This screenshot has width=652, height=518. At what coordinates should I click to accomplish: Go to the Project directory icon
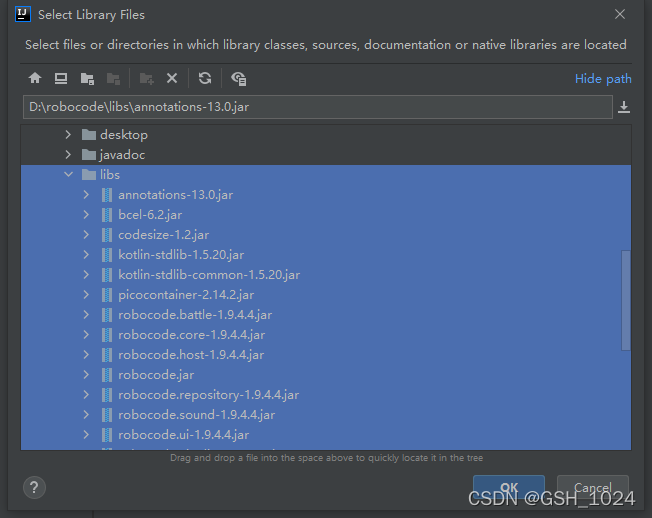coord(87,78)
